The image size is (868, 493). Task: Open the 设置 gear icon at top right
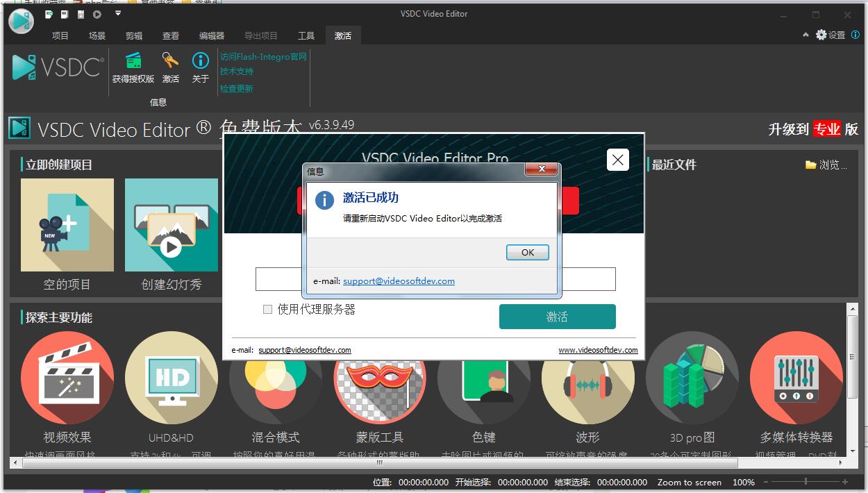tap(820, 33)
